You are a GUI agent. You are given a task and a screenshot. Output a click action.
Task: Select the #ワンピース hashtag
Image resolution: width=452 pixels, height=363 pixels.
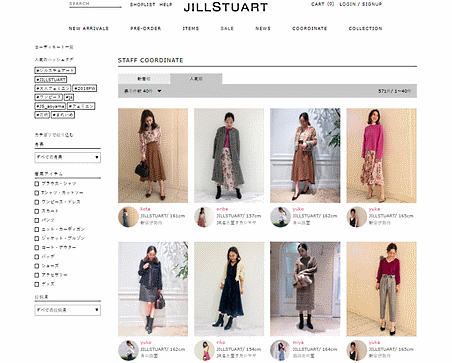coord(48,97)
